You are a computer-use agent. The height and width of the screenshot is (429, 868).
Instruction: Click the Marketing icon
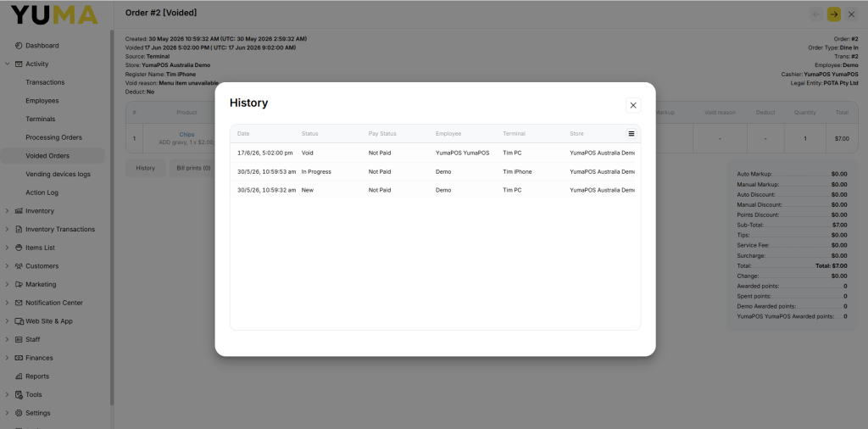[x=19, y=285]
